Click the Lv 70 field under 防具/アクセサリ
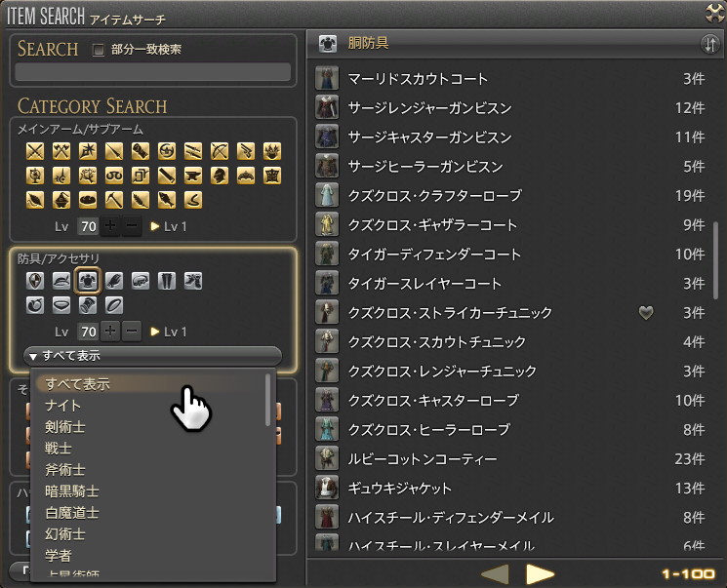The height and width of the screenshot is (588, 727). [88, 332]
